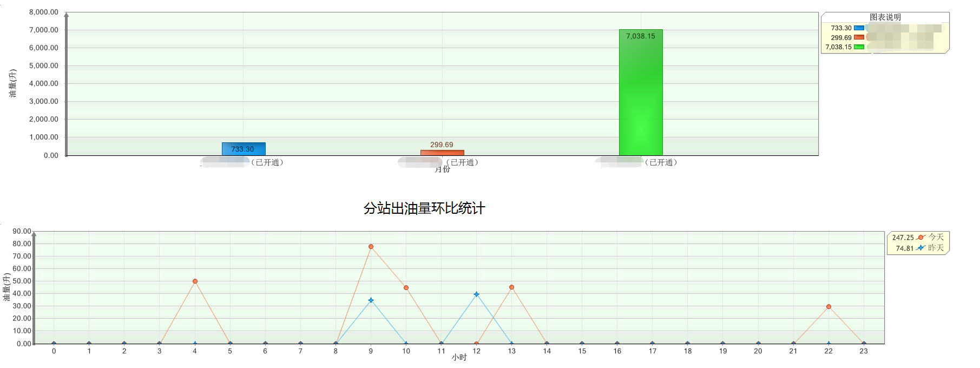The image size is (980, 368).
Task: Click the 昨天 legend star marker icon
Action: (920, 248)
